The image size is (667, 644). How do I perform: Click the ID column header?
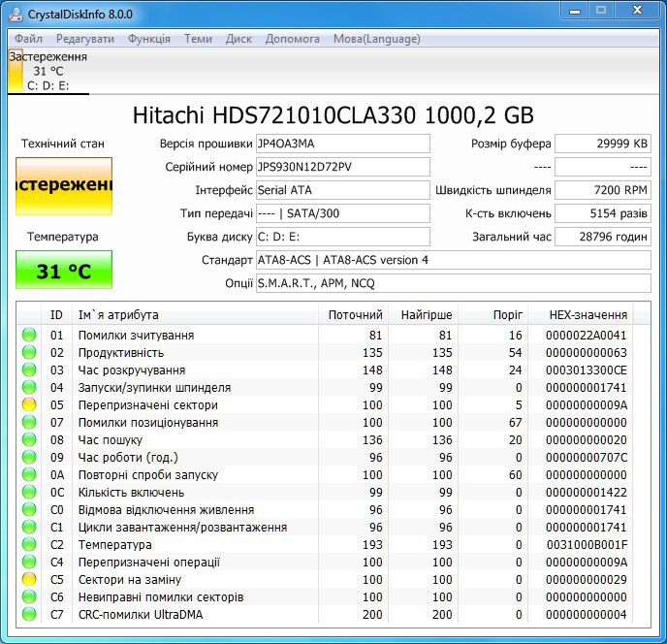pos(56,315)
